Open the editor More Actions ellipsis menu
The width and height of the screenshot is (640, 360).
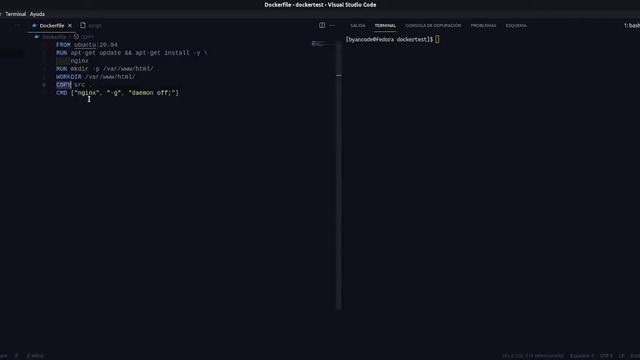(x=332, y=25)
